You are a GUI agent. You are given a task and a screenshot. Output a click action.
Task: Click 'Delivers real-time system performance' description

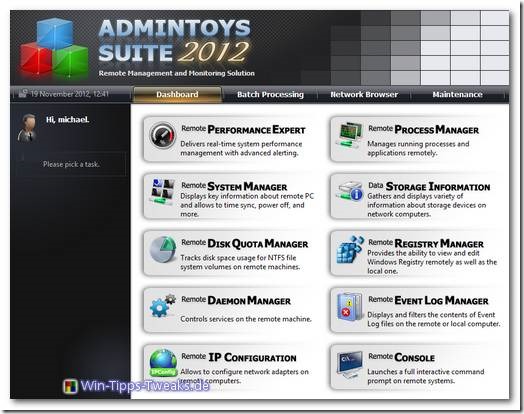click(x=241, y=148)
